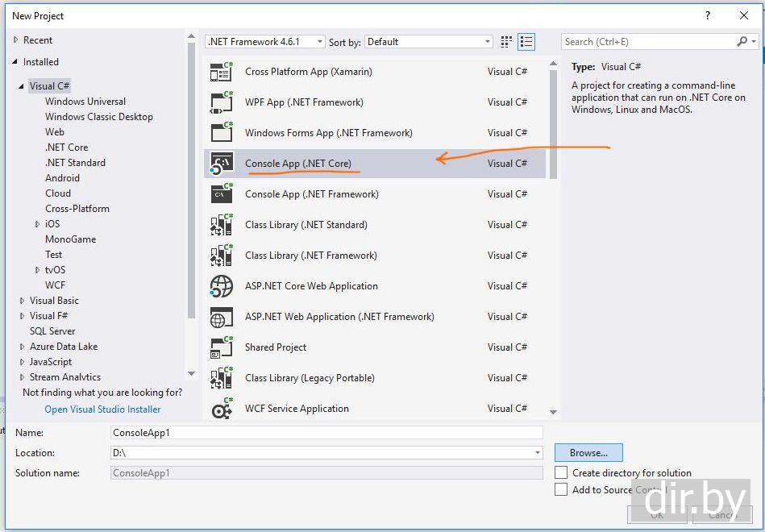
Task: Select the .NET Core category
Action: pos(66,148)
